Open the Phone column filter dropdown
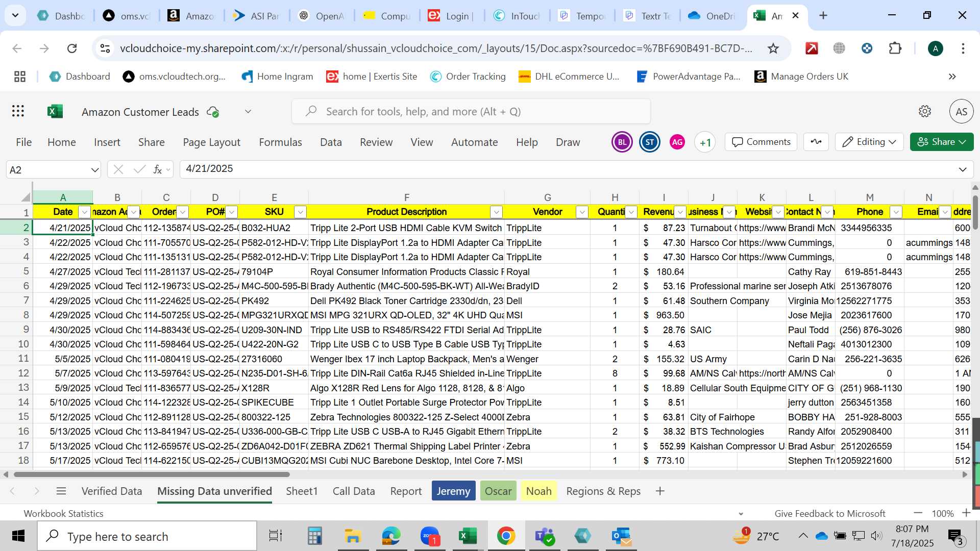980x551 pixels. (896, 212)
